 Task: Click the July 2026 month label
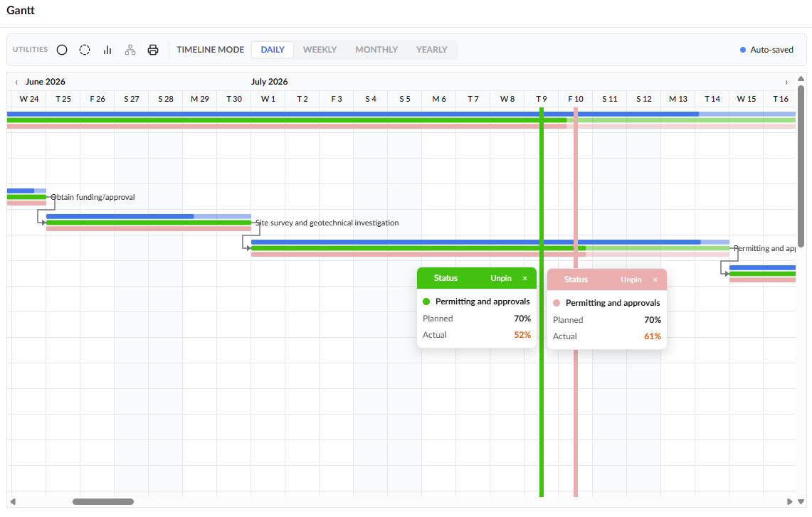pos(269,82)
